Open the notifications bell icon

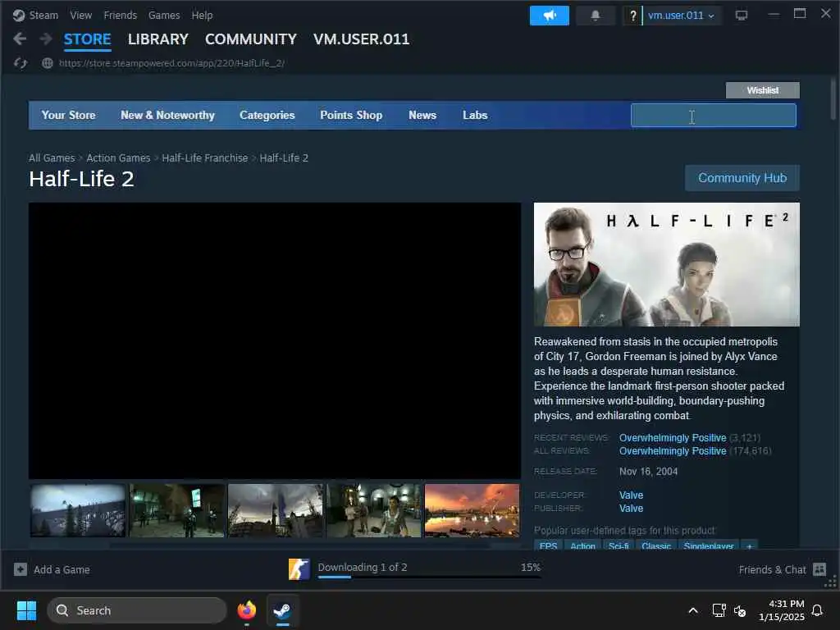pos(596,16)
